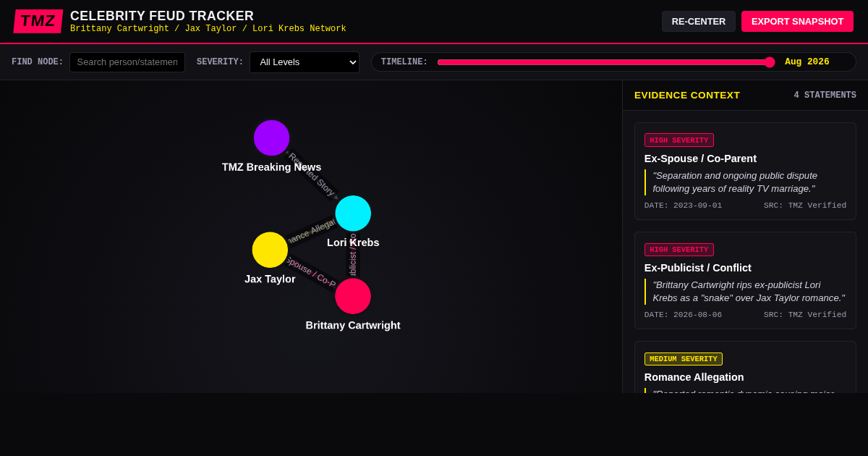This screenshot has height=456, width=868.
Task: Click the Evidence Context panel header
Action: pyautogui.click(x=687, y=96)
